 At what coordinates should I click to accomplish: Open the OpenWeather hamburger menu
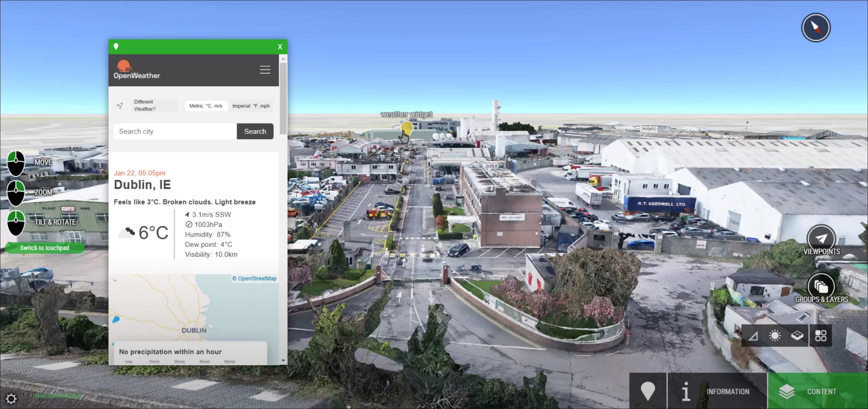265,70
